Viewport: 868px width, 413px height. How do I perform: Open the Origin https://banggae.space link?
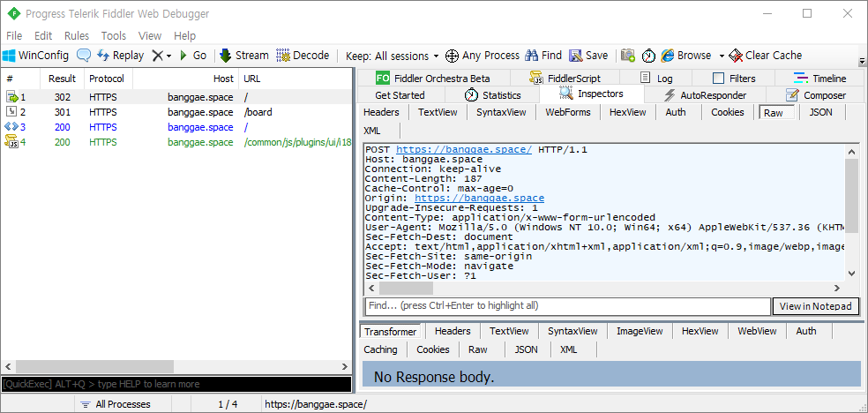(x=479, y=199)
